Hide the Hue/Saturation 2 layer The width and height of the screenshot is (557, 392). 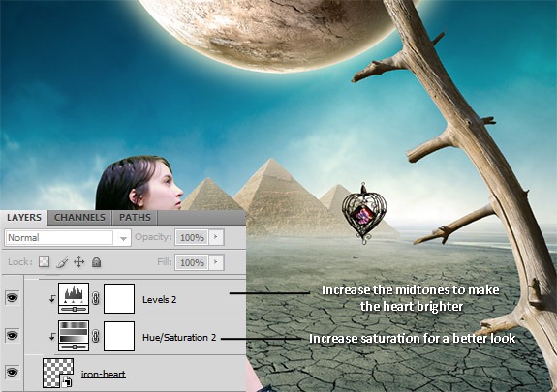(x=12, y=335)
